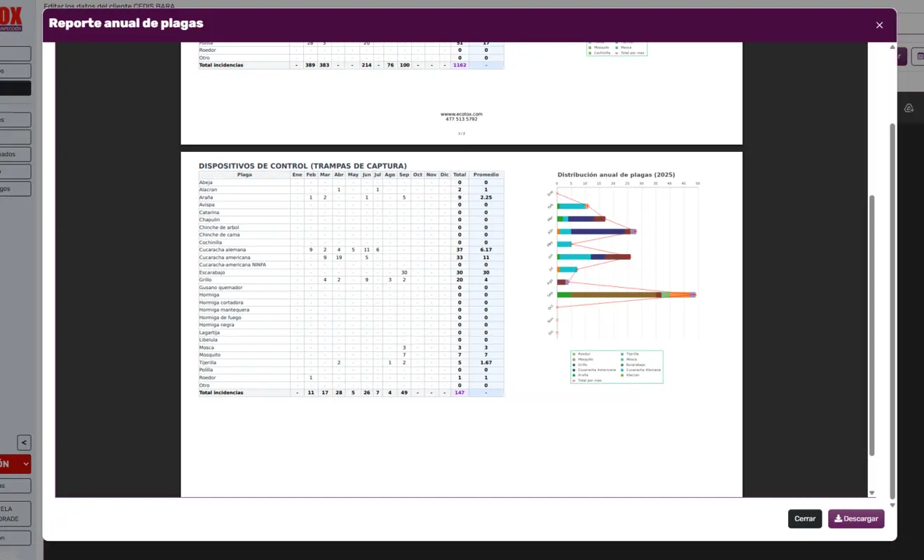Close the Reporte anual de plagas dialog
Screen dimensions: 924x560
879,25
